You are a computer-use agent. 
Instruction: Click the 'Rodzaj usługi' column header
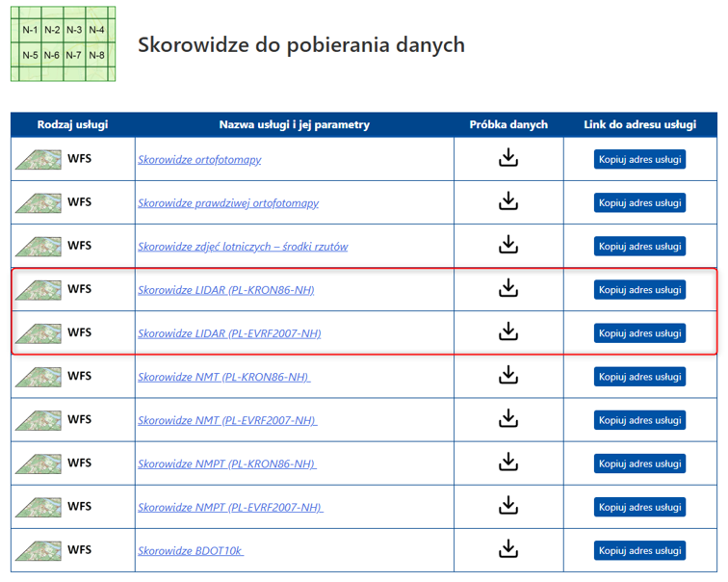pyautogui.click(x=73, y=124)
